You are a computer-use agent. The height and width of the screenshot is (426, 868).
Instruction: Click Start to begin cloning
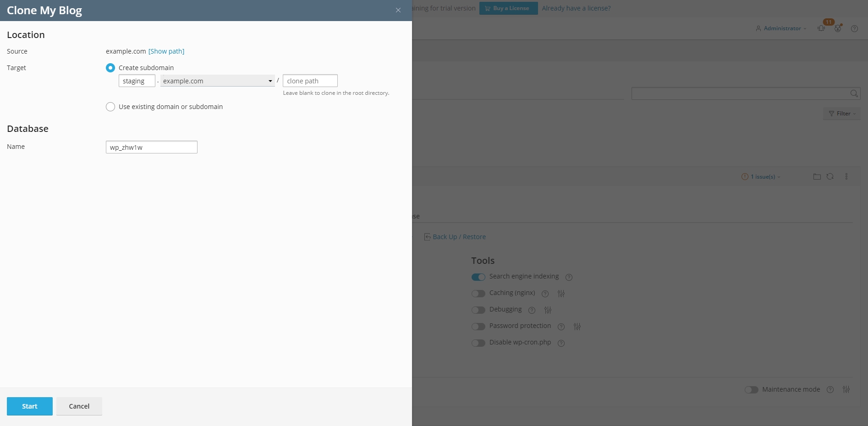tap(30, 406)
